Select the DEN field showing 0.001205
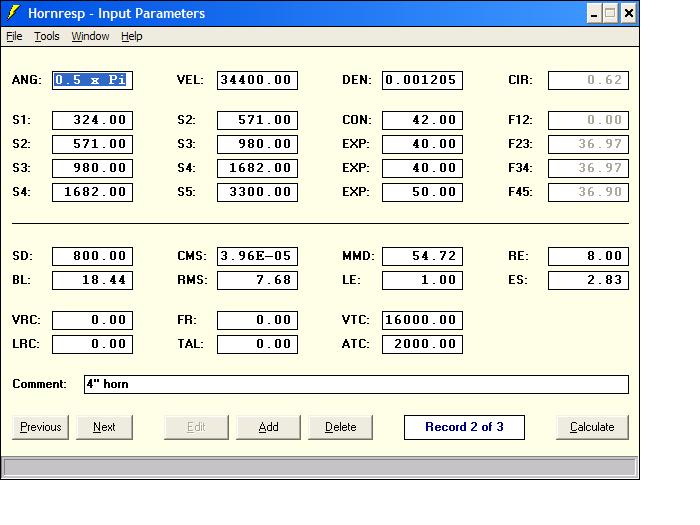This screenshot has height=525, width=700. pos(422,80)
